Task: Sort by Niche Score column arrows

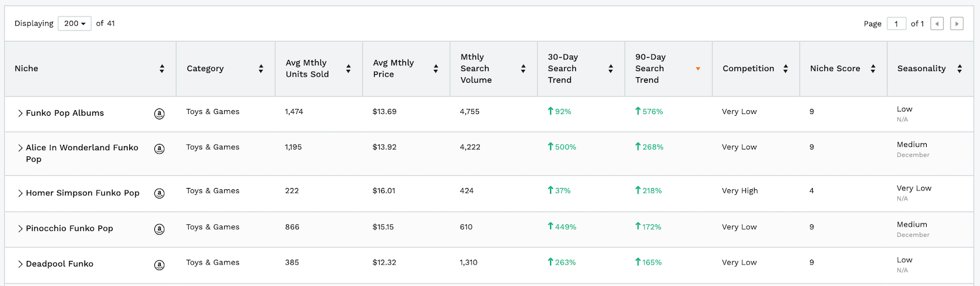Action: (x=873, y=69)
